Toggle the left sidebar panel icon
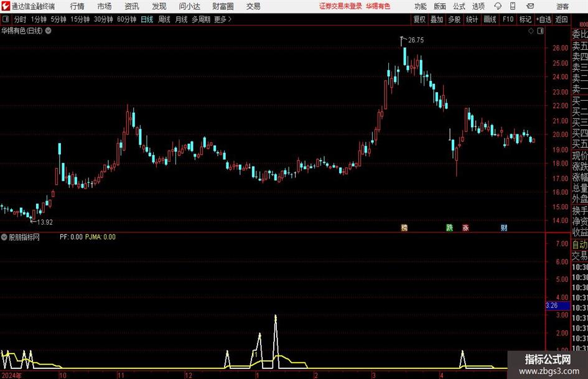This screenshot has height=379, width=588. tap(5, 19)
